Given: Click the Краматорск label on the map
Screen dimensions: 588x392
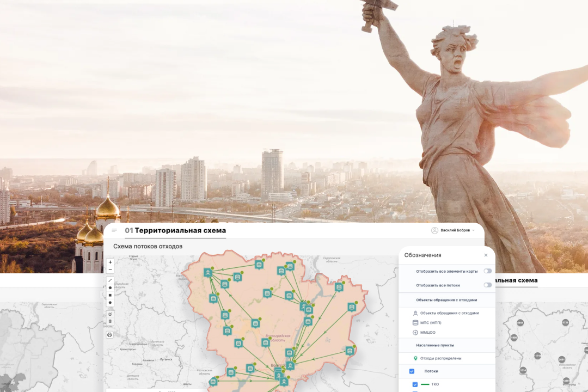Looking at the screenshot, I should point(127,349).
